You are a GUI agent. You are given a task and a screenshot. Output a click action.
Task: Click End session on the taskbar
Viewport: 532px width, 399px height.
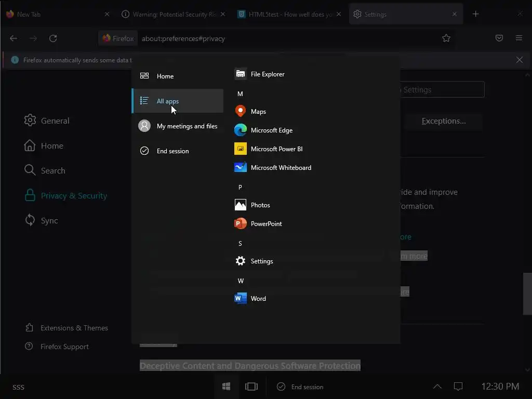coord(300,387)
